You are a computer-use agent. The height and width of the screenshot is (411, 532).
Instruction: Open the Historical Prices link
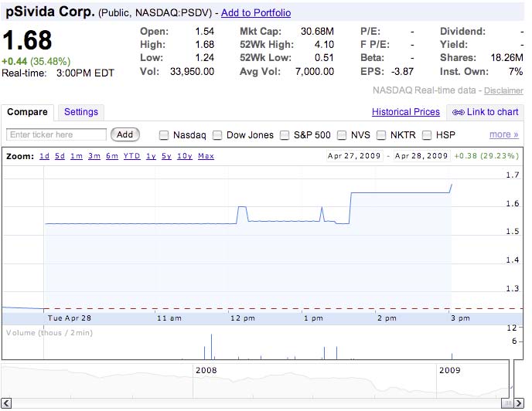(x=405, y=112)
